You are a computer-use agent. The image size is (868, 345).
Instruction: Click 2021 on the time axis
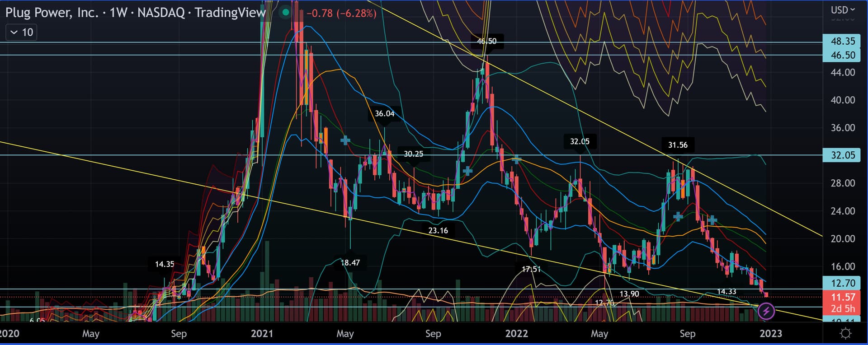click(x=262, y=334)
